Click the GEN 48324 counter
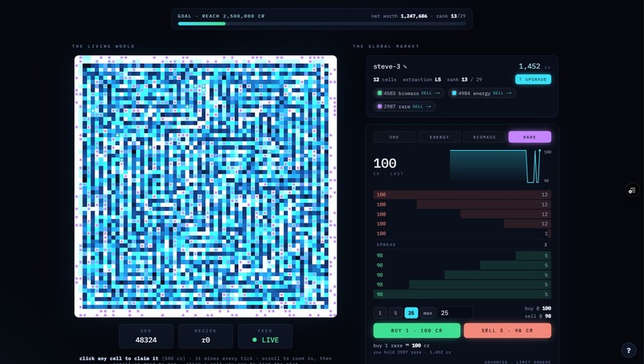The width and height of the screenshot is (644, 364). 145,336
